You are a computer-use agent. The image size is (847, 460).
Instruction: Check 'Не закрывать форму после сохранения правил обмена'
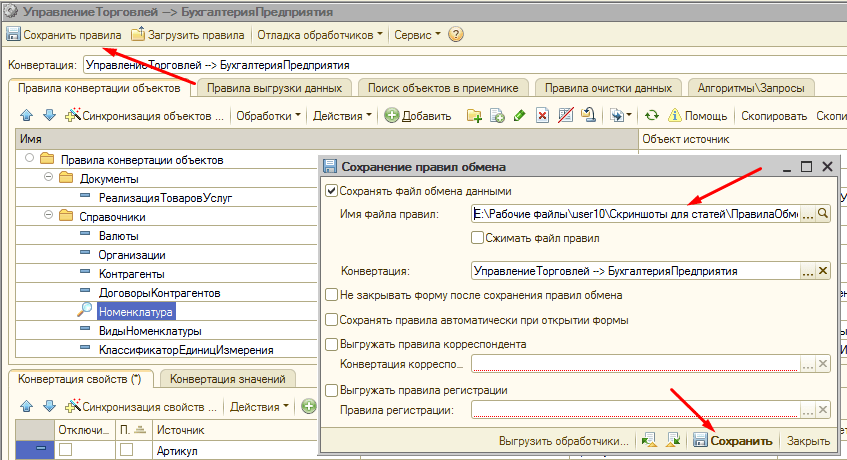click(331, 295)
